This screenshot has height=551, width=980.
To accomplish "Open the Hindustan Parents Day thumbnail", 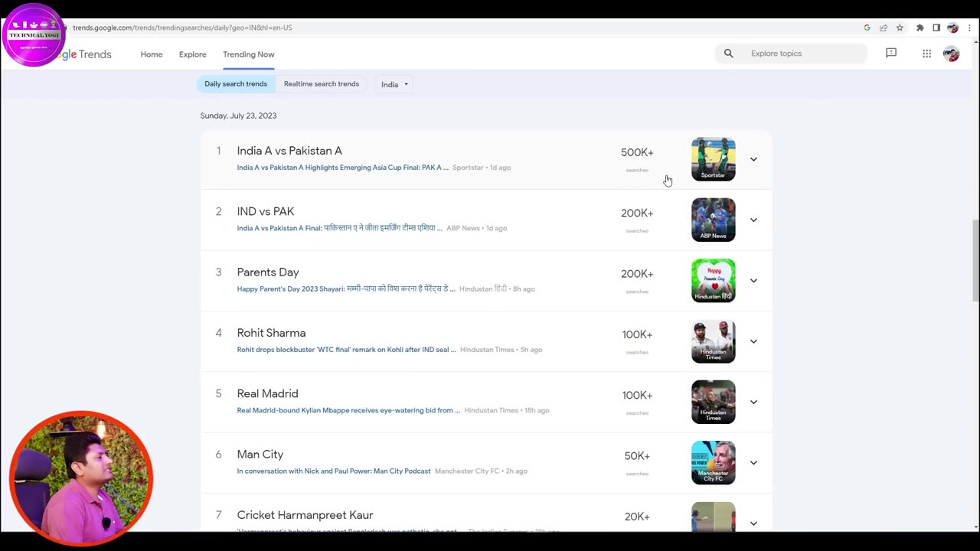I will point(714,281).
